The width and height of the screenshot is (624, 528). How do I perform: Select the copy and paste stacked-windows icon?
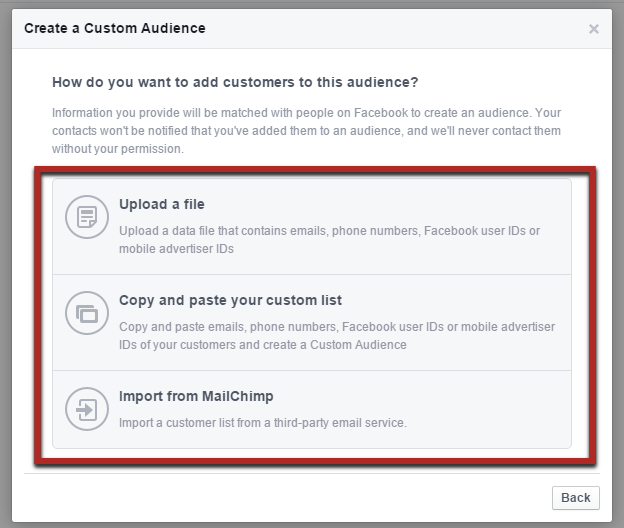[x=86, y=314]
